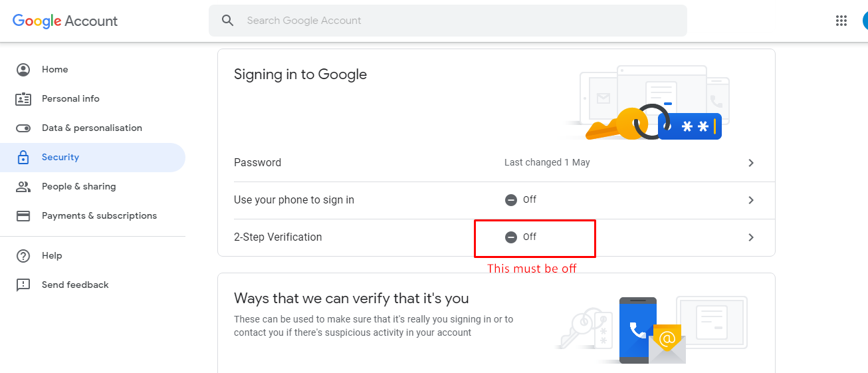Click the Send feedback icon
The height and width of the screenshot is (373, 868).
tap(23, 285)
